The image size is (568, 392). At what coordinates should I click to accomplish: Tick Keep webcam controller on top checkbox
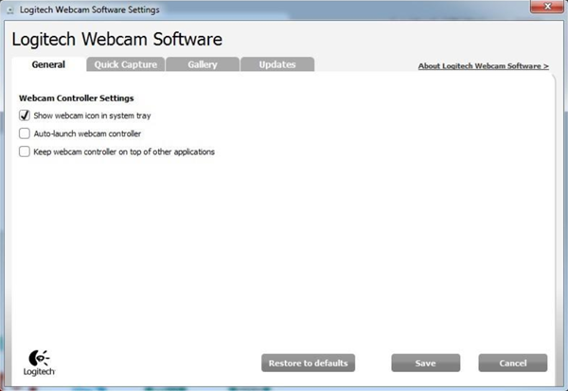25,151
